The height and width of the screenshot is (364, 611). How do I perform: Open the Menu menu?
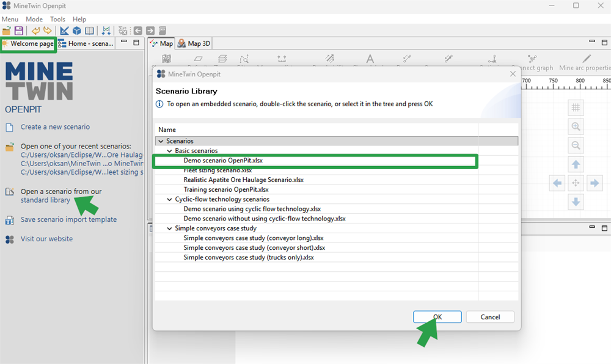[x=10, y=19]
